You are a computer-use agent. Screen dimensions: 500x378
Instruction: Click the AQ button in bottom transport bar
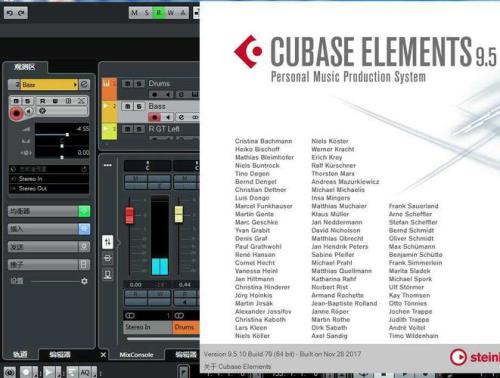click(x=85, y=372)
